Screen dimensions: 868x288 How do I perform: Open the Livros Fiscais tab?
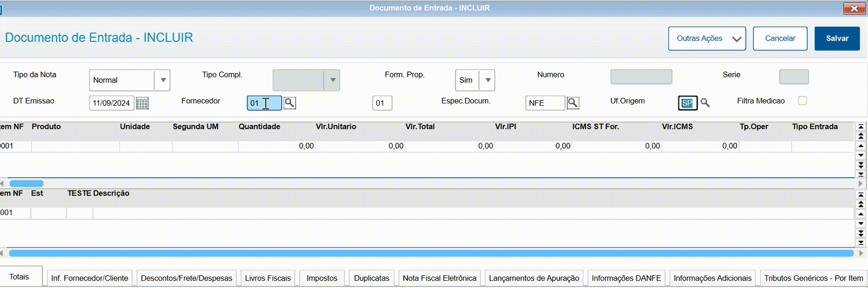268,278
